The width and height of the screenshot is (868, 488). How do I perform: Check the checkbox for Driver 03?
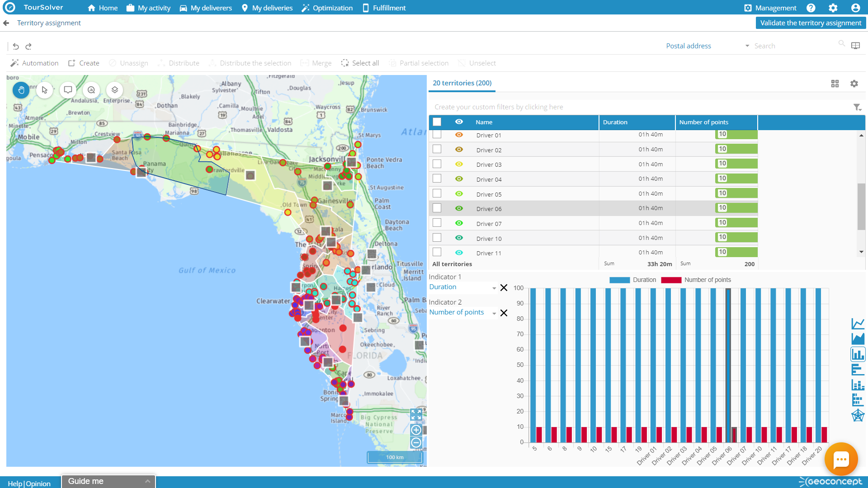click(x=437, y=164)
